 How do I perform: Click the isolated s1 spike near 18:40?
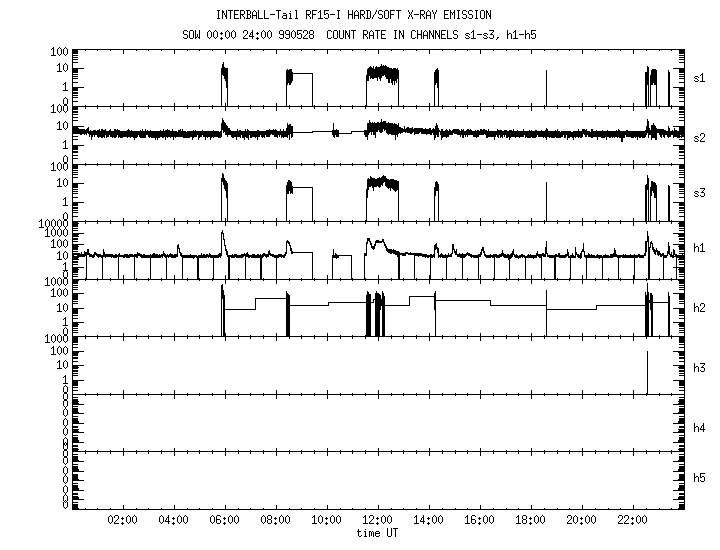pyautogui.click(x=547, y=87)
